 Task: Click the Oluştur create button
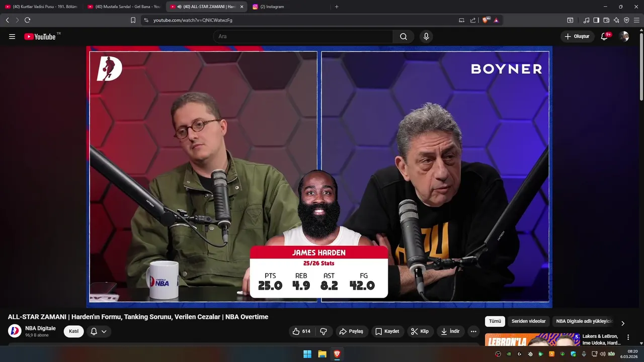coord(577,36)
